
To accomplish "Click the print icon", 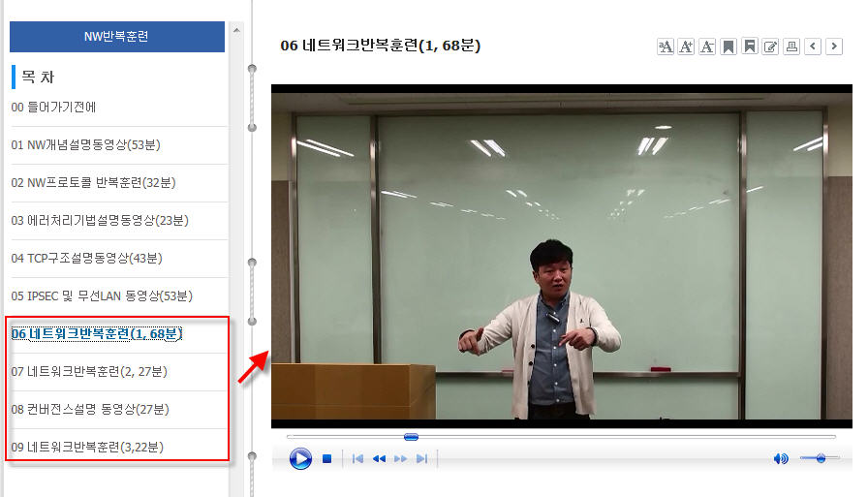I will click(791, 47).
